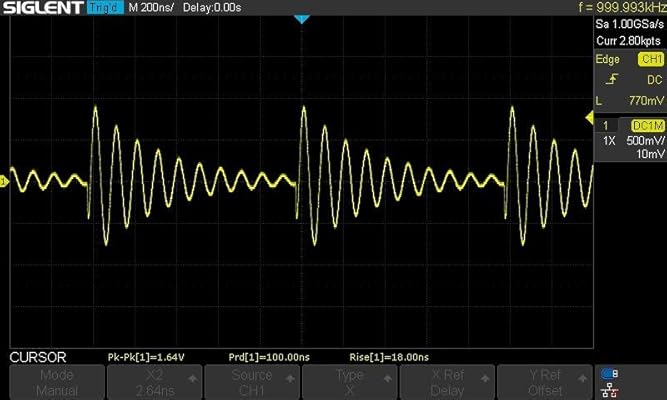Image resolution: width=667 pixels, height=400 pixels.
Task: Click the yellow trigger level arrow marker
Action: pyautogui.click(x=590, y=117)
